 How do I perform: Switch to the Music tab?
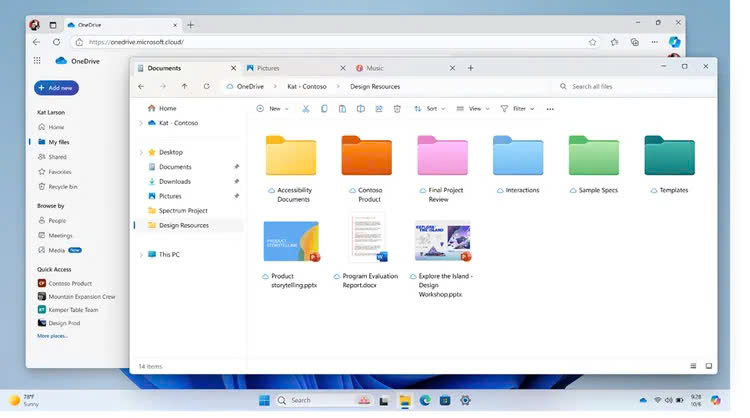(375, 68)
